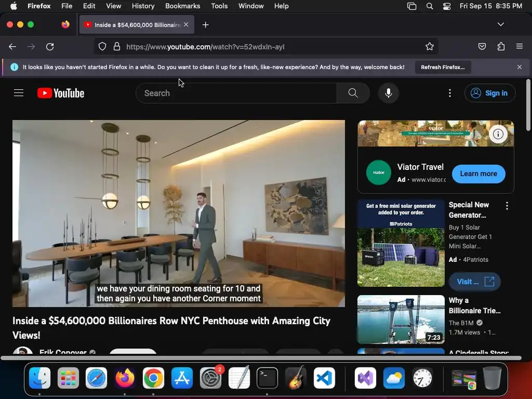
Task: Open the History menu
Action: (x=143, y=6)
